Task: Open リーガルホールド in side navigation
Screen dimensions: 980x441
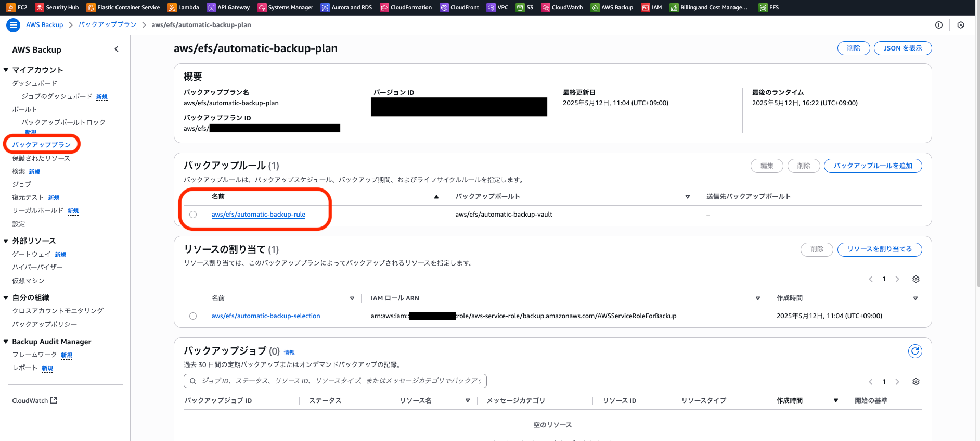Action: (x=37, y=210)
